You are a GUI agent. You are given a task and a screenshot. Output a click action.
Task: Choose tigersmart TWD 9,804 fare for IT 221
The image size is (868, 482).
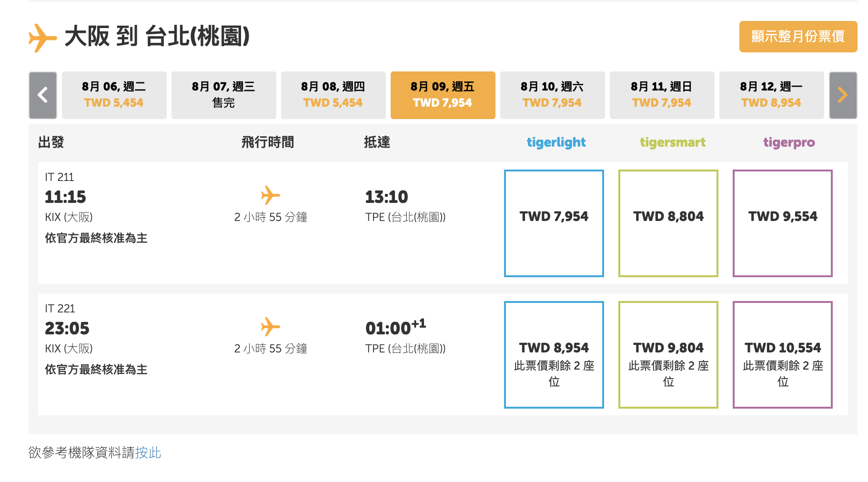point(668,355)
